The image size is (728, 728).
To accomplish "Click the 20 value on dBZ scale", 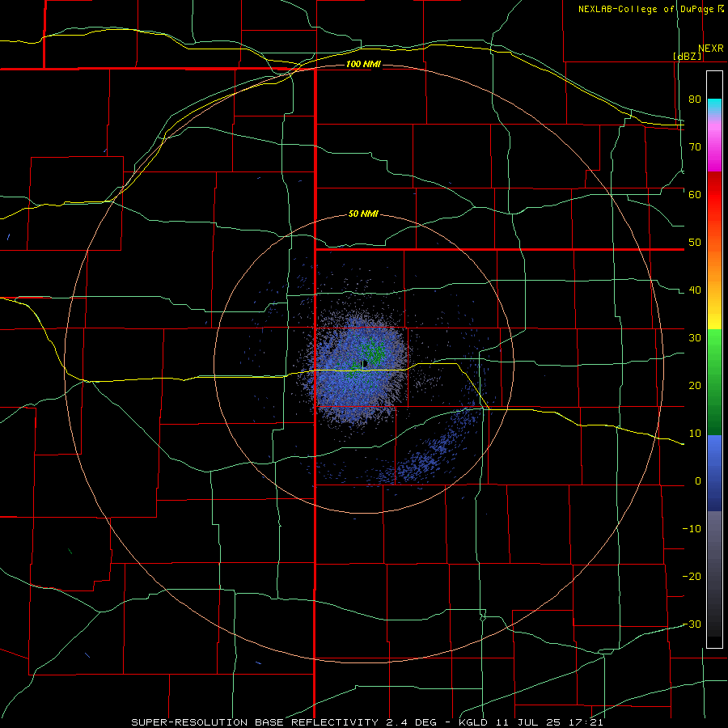I will pyautogui.click(x=695, y=385).
